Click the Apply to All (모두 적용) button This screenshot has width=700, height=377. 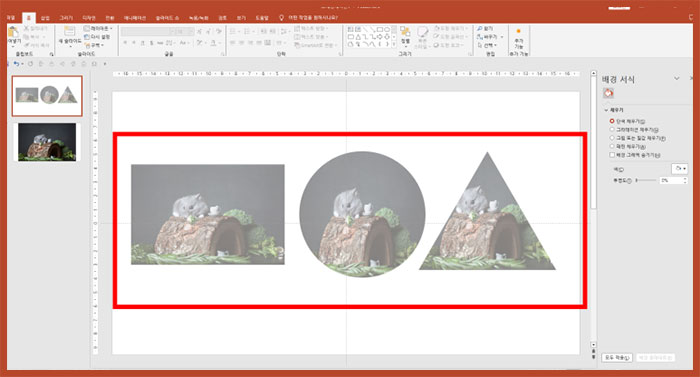pos(617,358)
